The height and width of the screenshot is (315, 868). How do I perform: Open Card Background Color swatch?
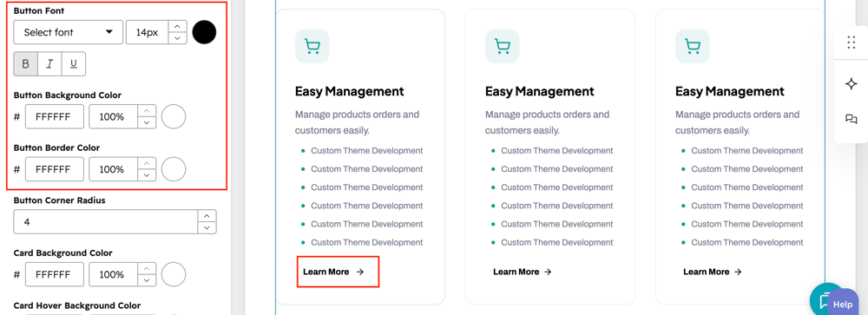coord(174,274)
